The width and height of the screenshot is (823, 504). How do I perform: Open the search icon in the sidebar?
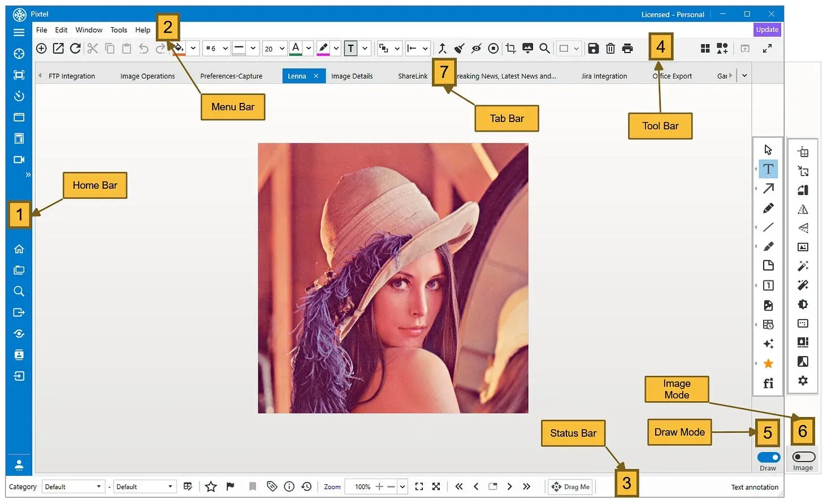coord(19,292)
